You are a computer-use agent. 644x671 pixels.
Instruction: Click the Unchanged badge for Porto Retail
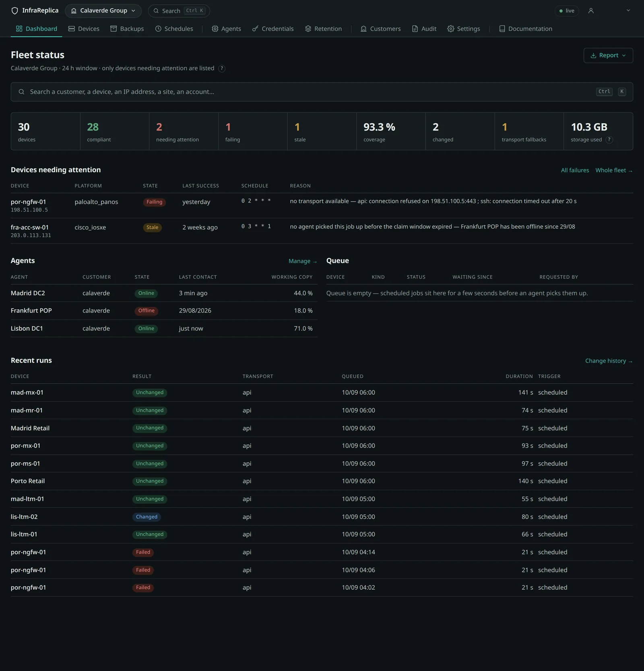coord(150,481)
